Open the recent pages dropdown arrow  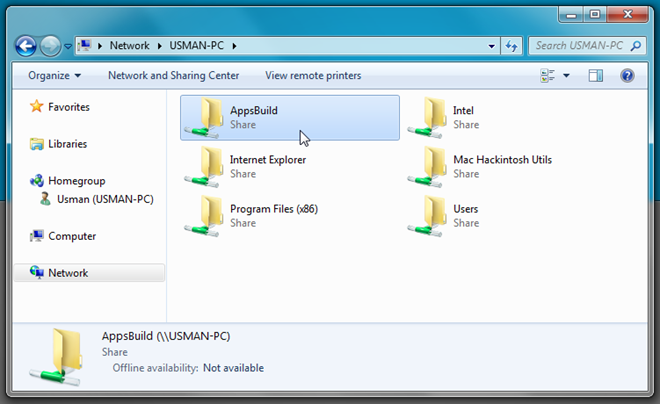[x=68, y=46]
